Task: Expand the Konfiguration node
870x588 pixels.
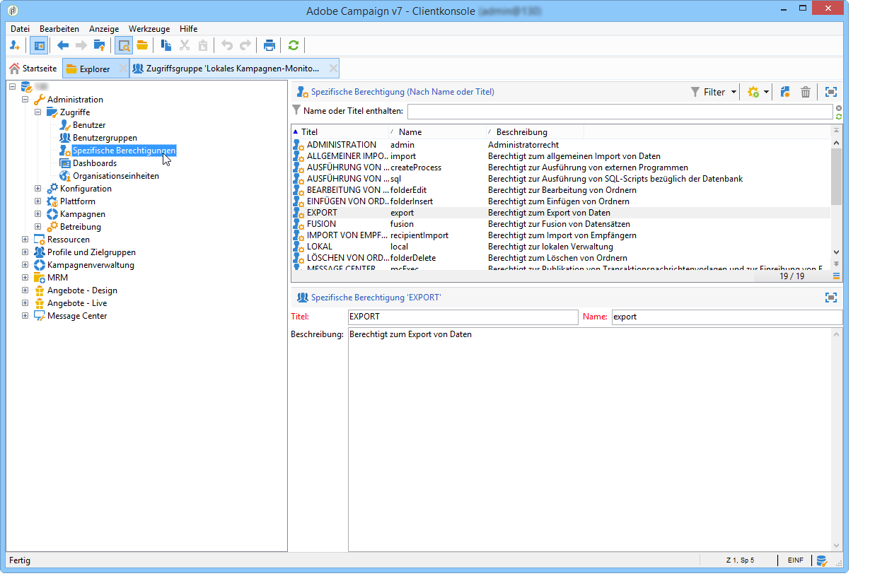Action: click(x=38, y=189)
